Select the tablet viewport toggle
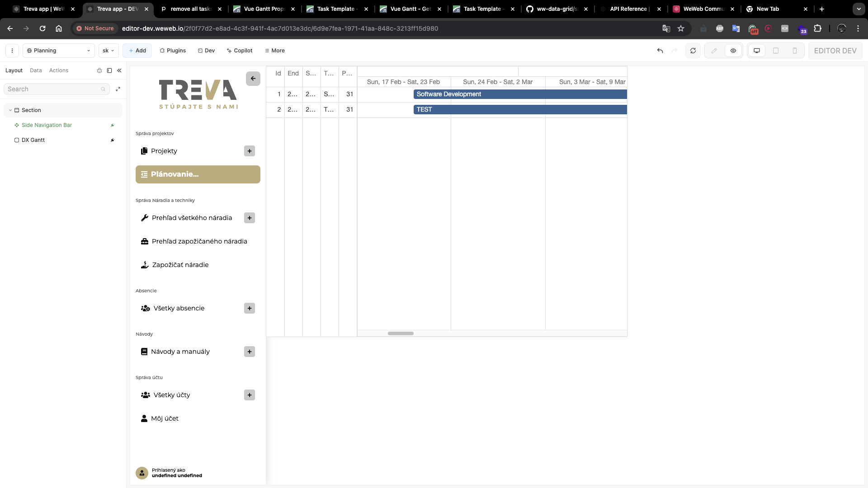Viewport: 868px width, 488px height. [776, 50]
